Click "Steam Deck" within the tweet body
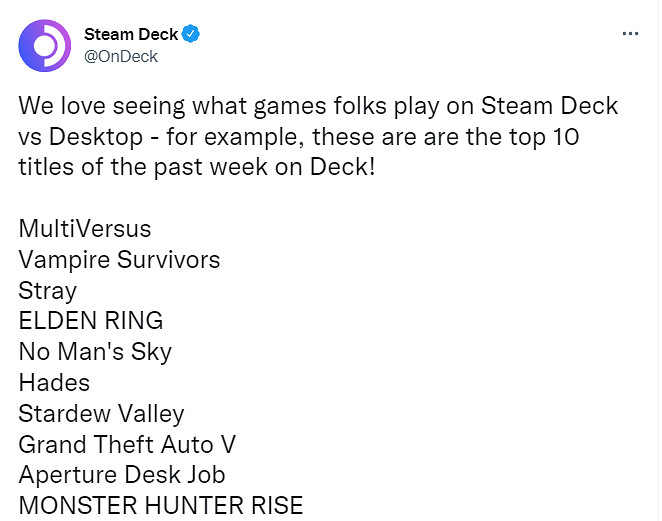662x521 pixels. click(553, 105)
